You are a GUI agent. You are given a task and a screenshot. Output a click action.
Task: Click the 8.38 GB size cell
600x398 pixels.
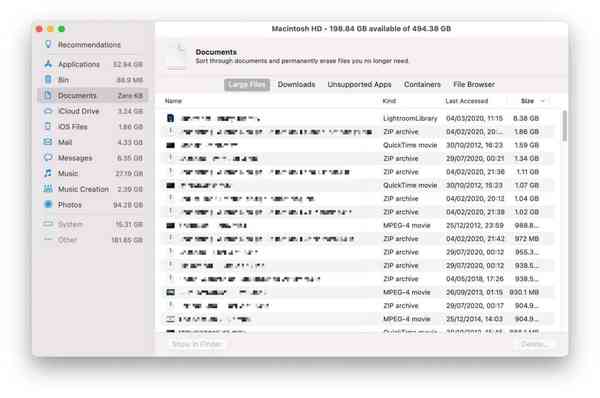click(x=526, y=119)
